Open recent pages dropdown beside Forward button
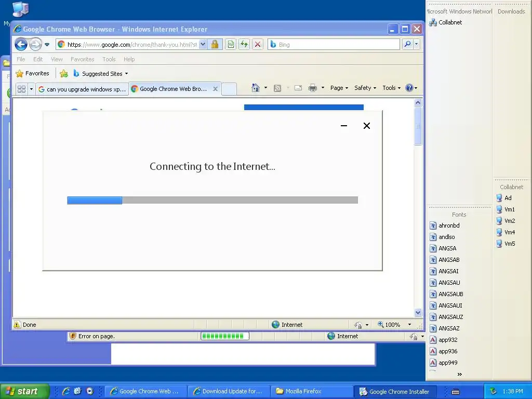The height and width of the screenshot is (399, 532). 47,45
